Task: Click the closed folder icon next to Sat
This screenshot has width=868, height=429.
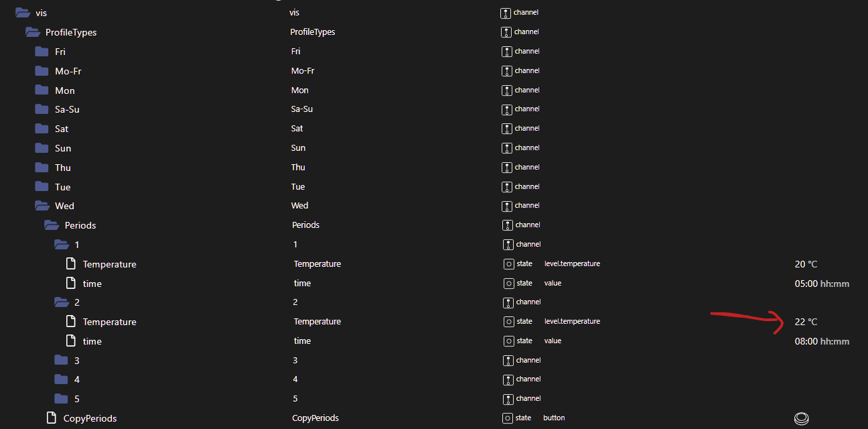Action: [x=42, y=128]
